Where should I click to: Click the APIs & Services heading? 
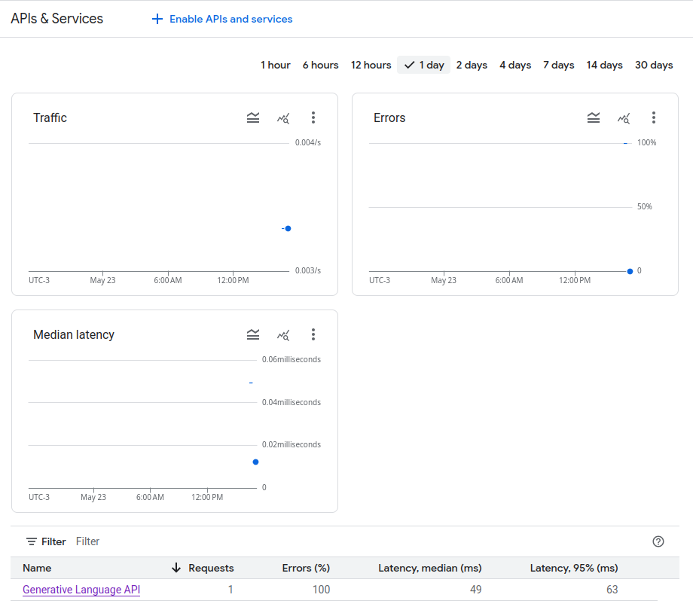[56, 19]
